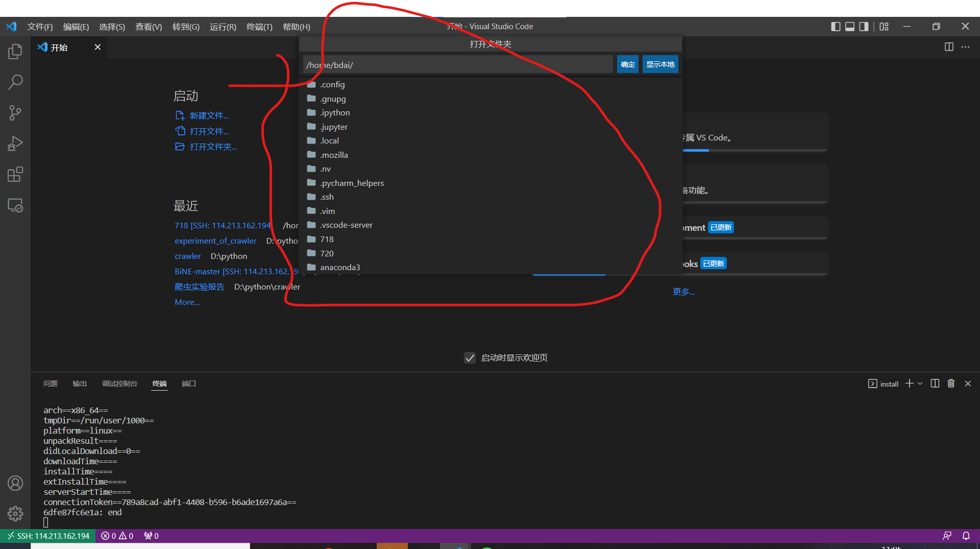Select the .vscode-server folder
This screenshot has height=549, width=980.
coord(491,225)
